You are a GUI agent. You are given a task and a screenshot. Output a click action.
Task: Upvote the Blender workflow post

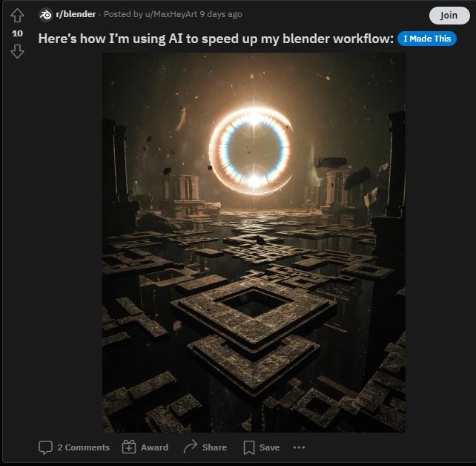[x=18, y=16]
